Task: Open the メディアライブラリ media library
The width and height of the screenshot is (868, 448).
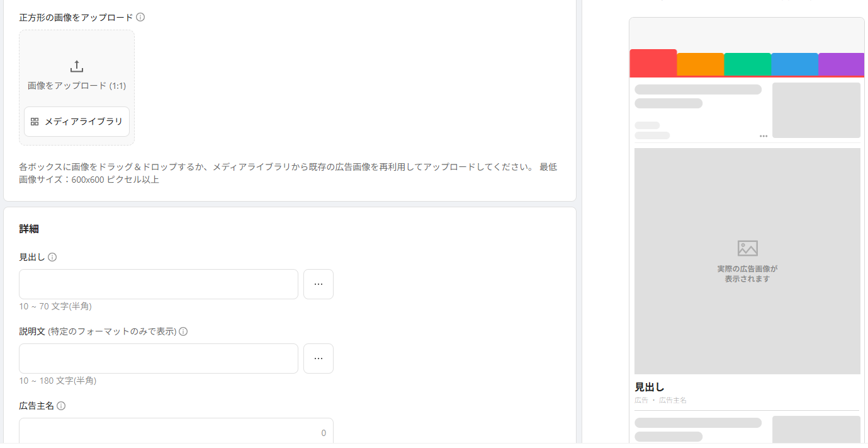Action: tap(77, 122)
